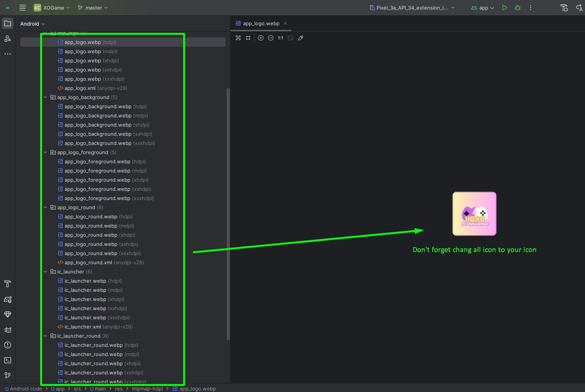585x392 pixels.
Task: Open the Build tool window hammer icon
Action: 8,284
